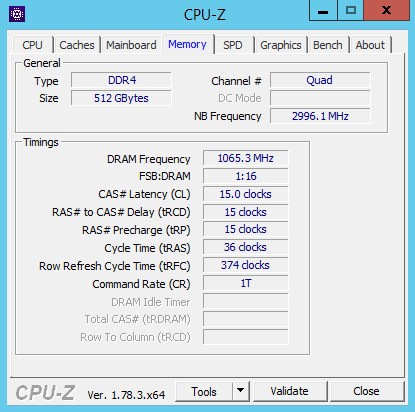Click the 1:16 FSB:DRAM value

(246, 176)
